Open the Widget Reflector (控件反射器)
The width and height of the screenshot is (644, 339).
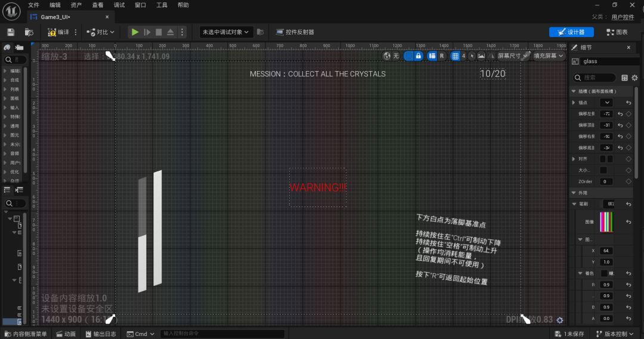(295, 32)
